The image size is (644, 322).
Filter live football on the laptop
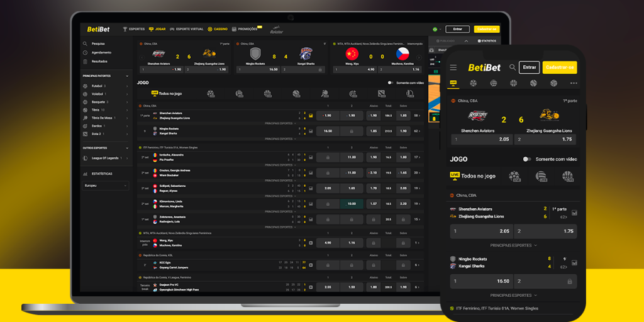[x=211, y=94]
